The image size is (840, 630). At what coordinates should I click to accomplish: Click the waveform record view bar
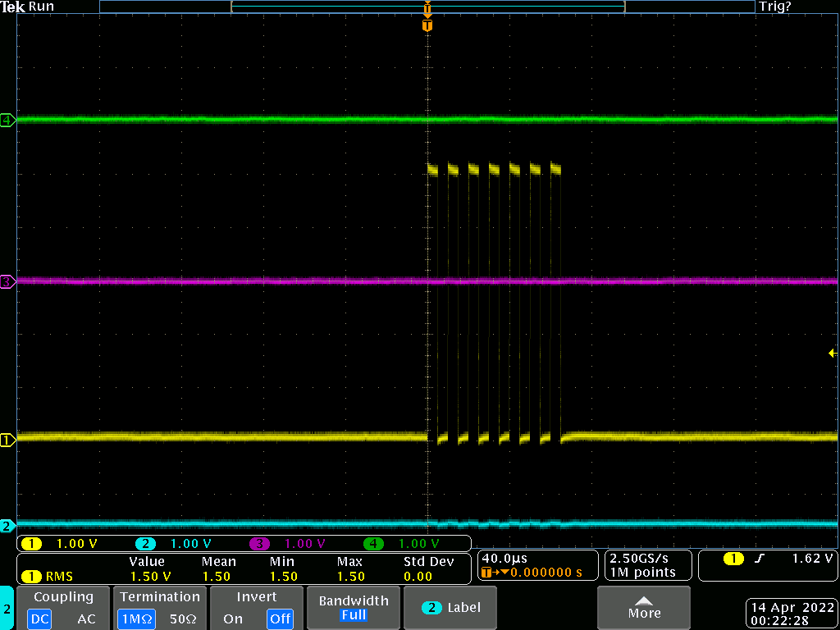pos(427,7)
